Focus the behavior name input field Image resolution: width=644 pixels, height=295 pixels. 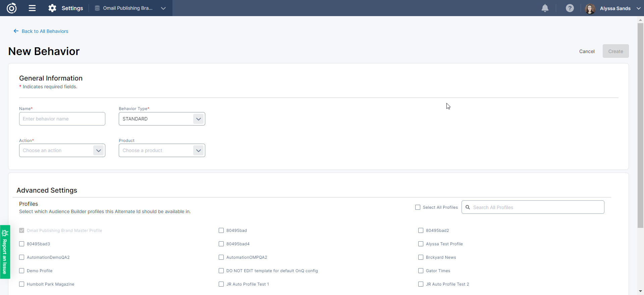(x=62, y=119)
